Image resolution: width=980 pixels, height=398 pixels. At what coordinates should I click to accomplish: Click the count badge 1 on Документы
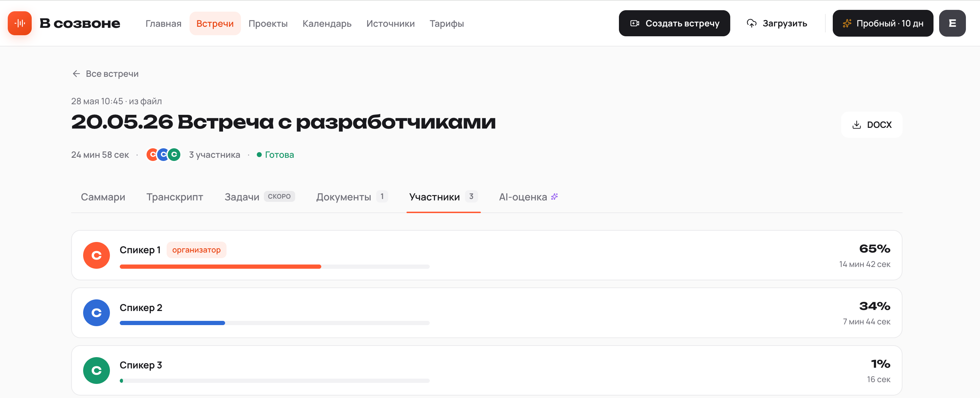382,196
